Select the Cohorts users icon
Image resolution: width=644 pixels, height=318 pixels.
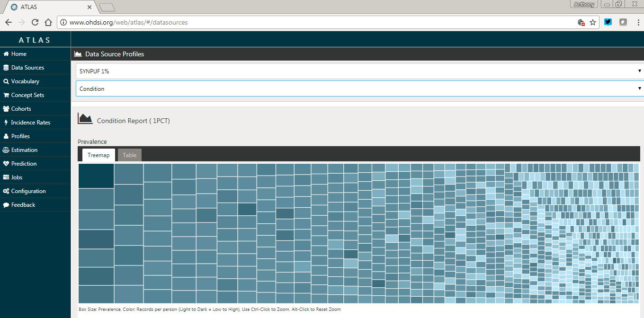pyautogui.click(x=6, y=109)
